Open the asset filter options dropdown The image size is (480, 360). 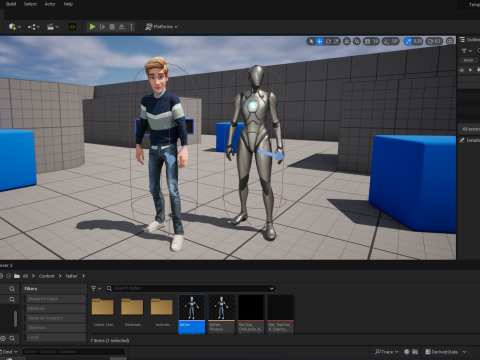[x=96, y=288]
